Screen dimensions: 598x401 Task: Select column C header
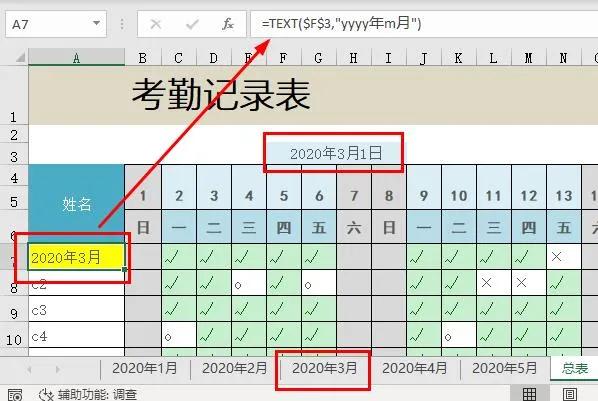[178, 58]
